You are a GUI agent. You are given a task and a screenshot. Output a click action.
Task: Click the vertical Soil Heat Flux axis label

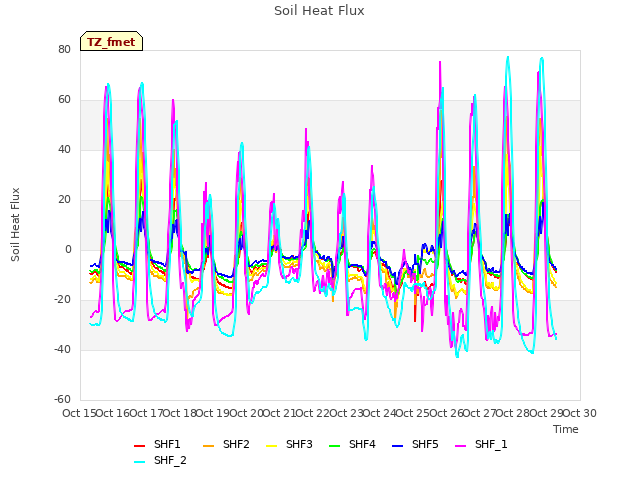pyautogui.click(x=15, y=224)
